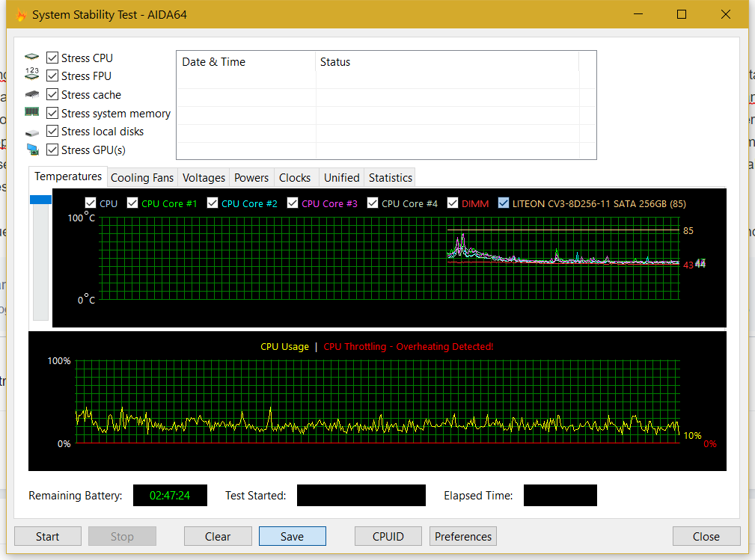The image size is (755, 560).
Task: Toggle CPU Core #2 graph checkbox
Action: click(213, 203)
